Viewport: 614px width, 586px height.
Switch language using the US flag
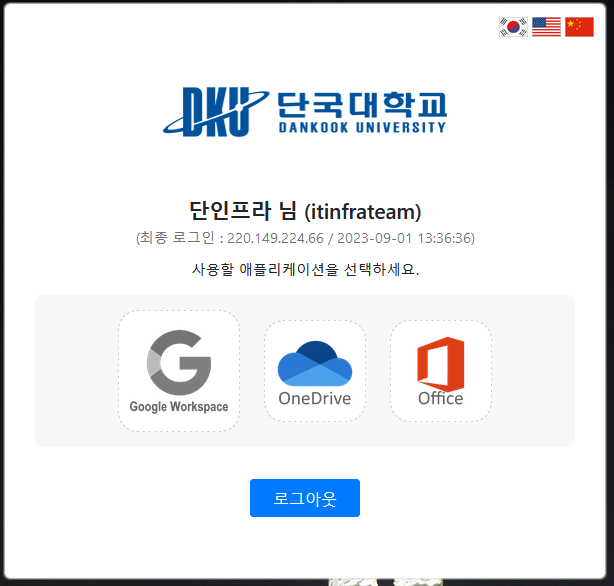tap(546, 27)
